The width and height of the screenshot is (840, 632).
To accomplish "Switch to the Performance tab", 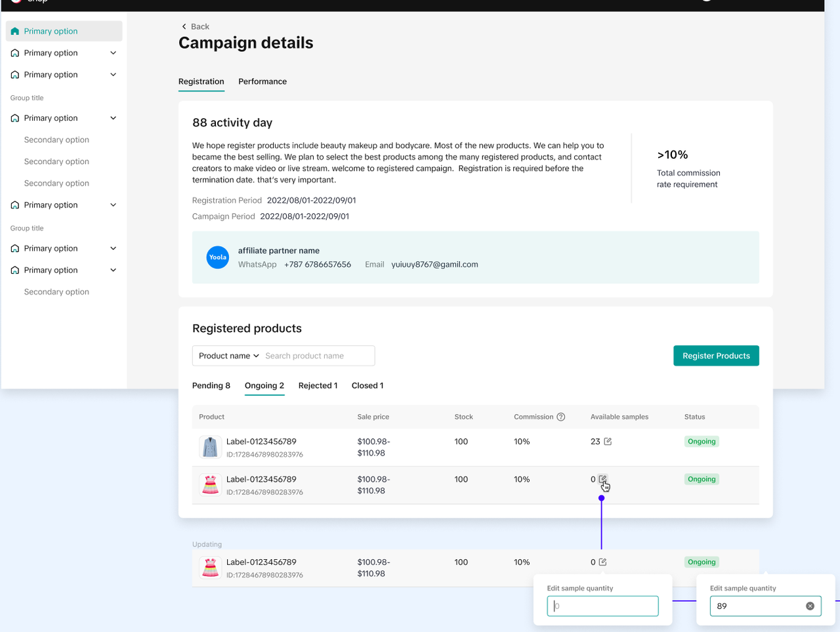I will 262,81.
